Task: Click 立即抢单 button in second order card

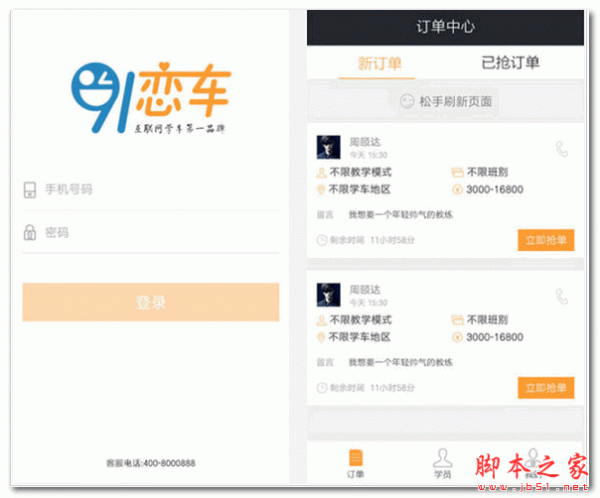Action: tap(546, 388)
